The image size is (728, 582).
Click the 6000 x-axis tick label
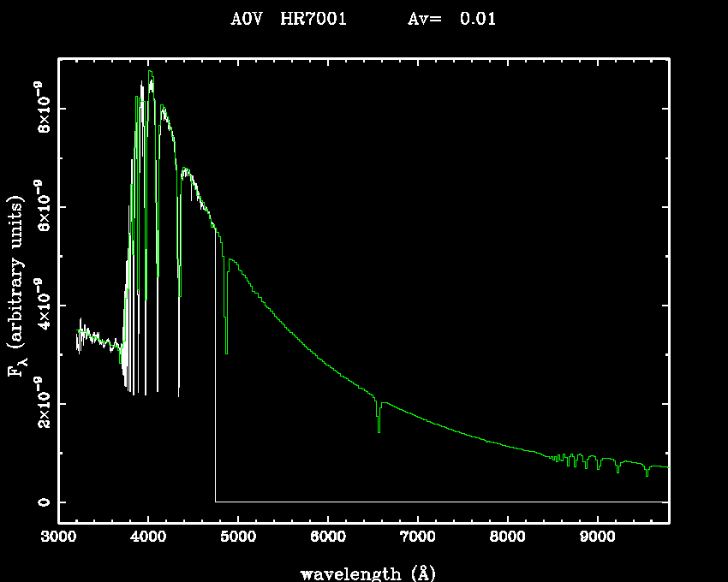[328, 538]
